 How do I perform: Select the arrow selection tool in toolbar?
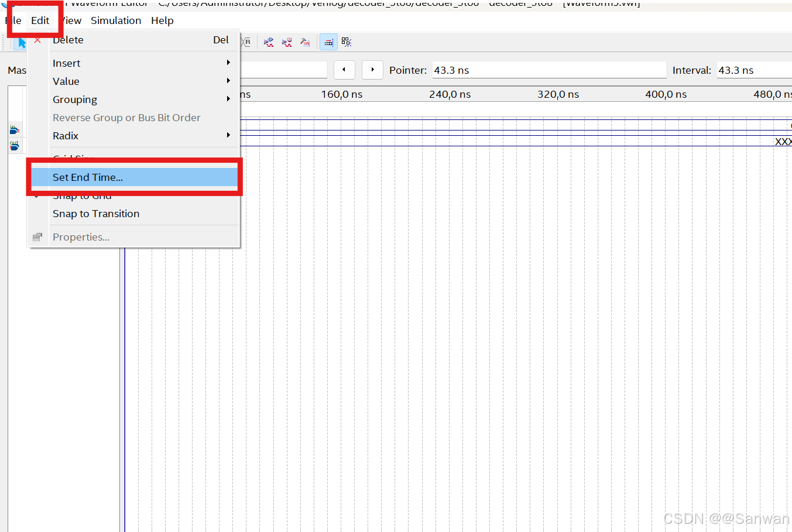(x=22, y=43)
